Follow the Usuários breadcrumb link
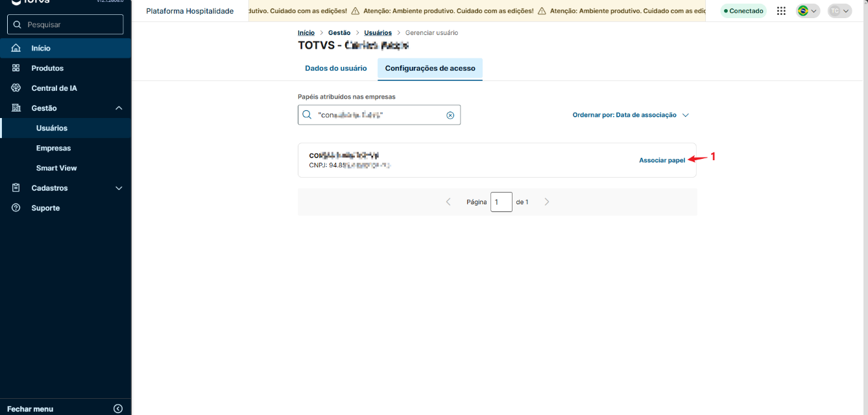The width and height of the screenshot is (868, 415). (378, 32)
